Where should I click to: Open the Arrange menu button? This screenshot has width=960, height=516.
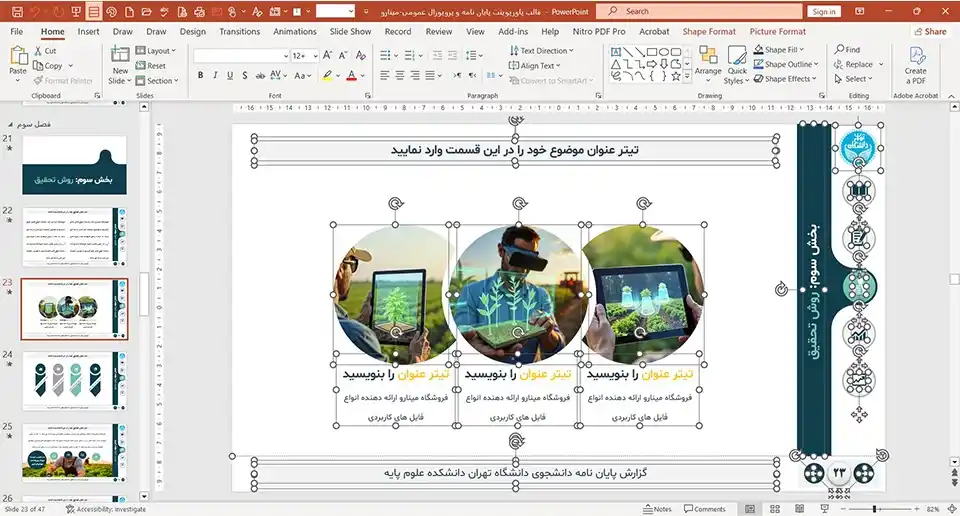(x=708, y=65)
